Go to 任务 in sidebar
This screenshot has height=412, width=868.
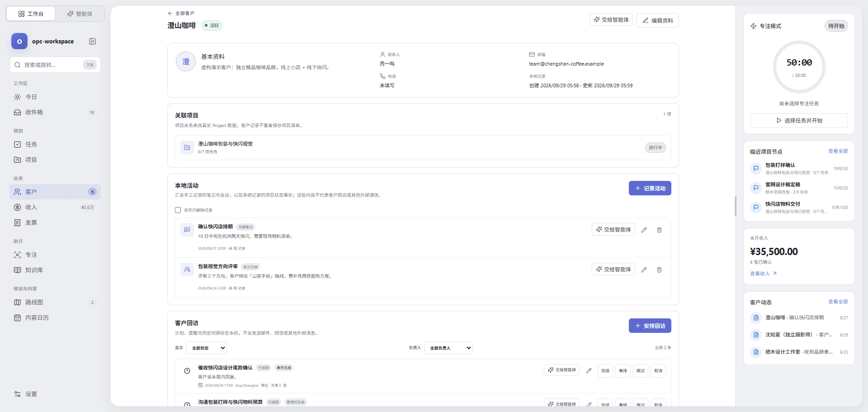click(x=55, y=144)
